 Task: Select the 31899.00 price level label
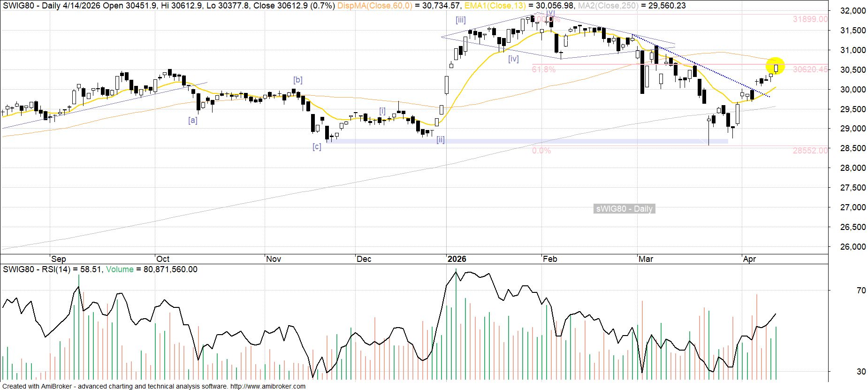pos(810,19)
